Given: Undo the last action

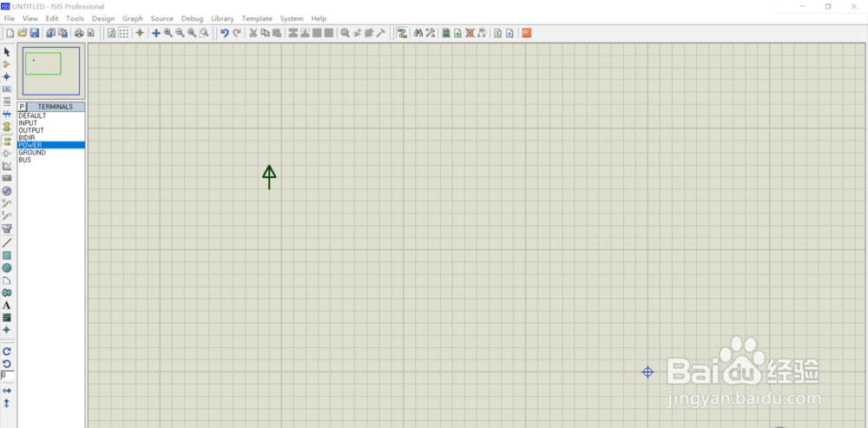Looking at the screenshot, I should pos(224,33).
